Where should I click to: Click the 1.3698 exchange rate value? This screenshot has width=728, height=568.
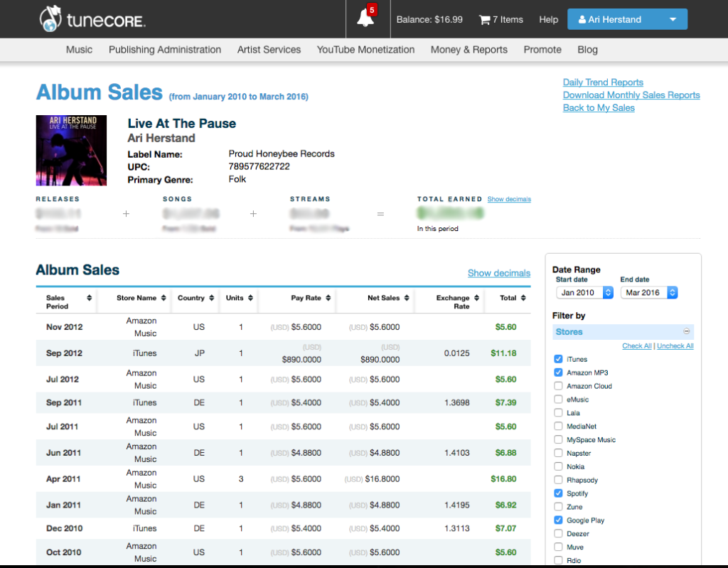(x=457, y=402)
